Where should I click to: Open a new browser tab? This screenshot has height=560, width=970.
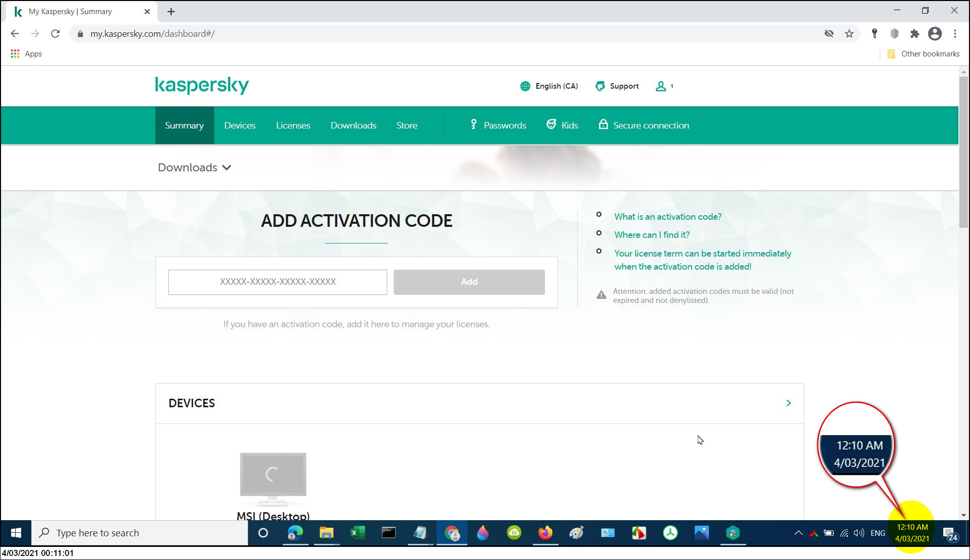click(x=171, y=12)
